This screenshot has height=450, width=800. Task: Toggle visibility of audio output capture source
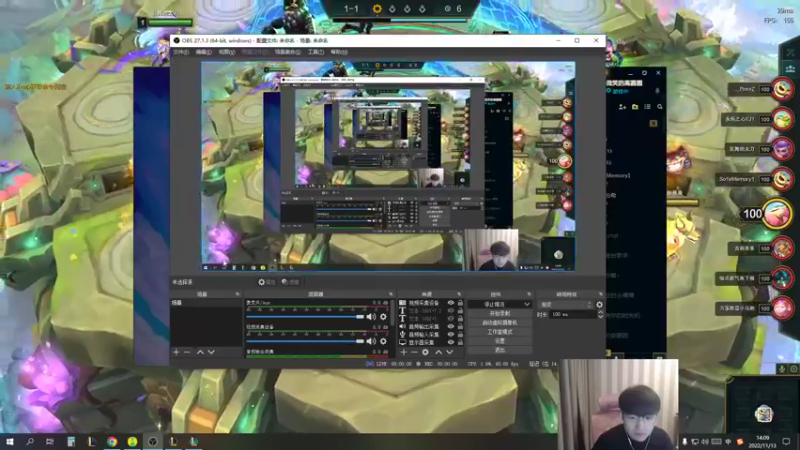(451, 327)
